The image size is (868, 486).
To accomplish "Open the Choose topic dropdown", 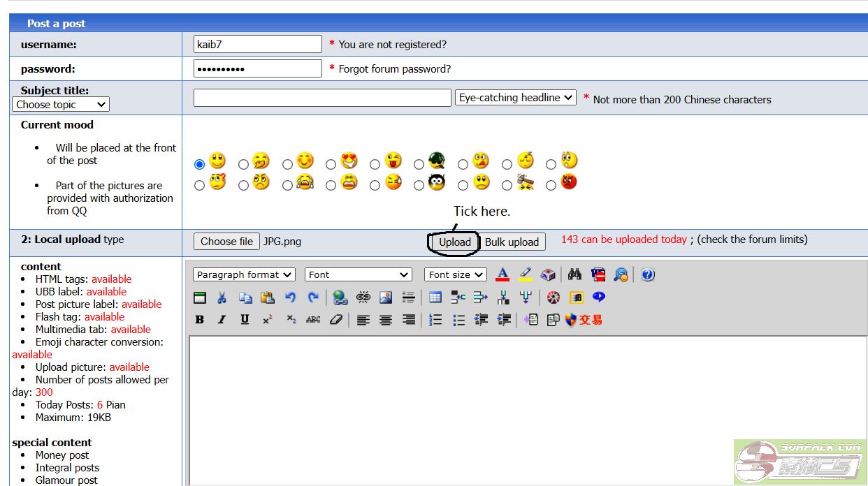I will pos(61,105).
